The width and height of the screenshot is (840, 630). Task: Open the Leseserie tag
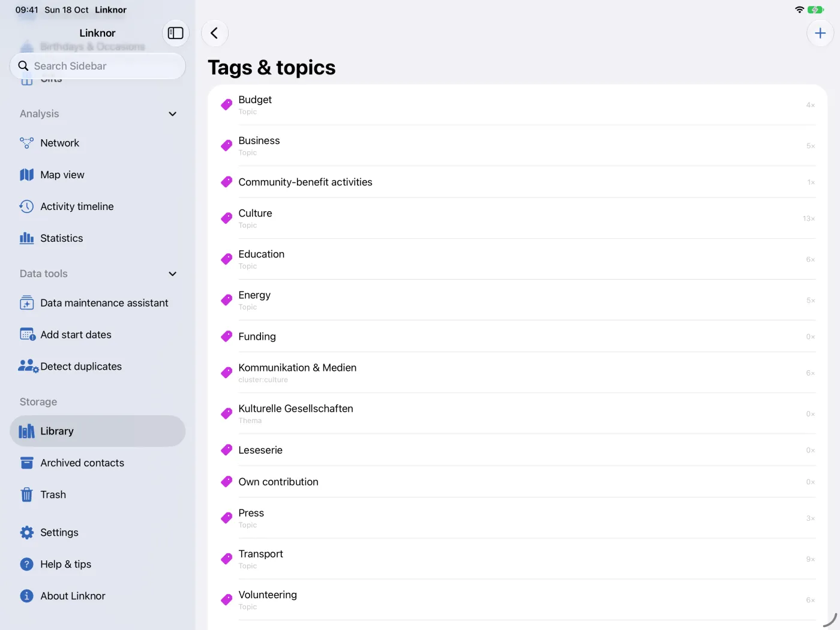(x=518, y=450)
